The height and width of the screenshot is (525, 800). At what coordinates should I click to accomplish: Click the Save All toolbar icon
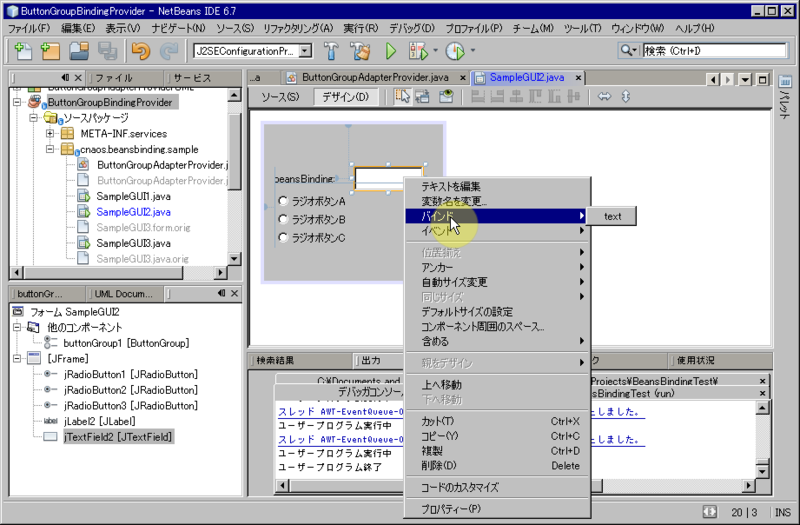[107, 51]
